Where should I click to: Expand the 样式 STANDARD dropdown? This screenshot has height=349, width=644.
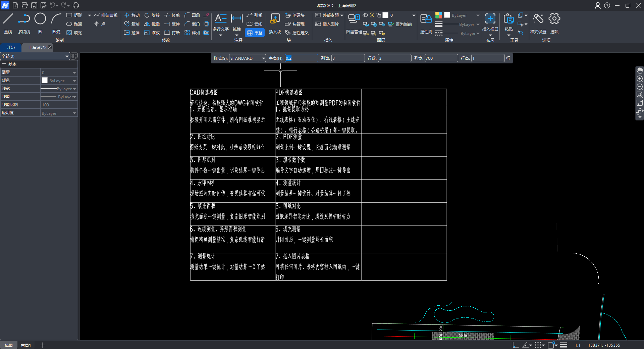(263, 58)
